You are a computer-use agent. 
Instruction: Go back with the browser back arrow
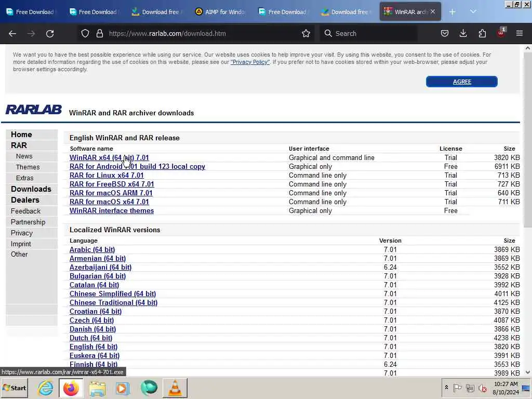coord(12,33)
